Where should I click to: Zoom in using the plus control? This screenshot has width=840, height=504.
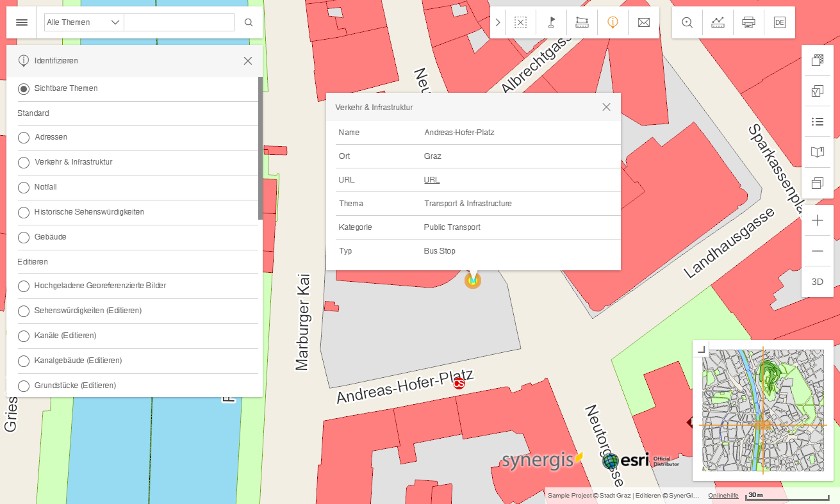817,220
